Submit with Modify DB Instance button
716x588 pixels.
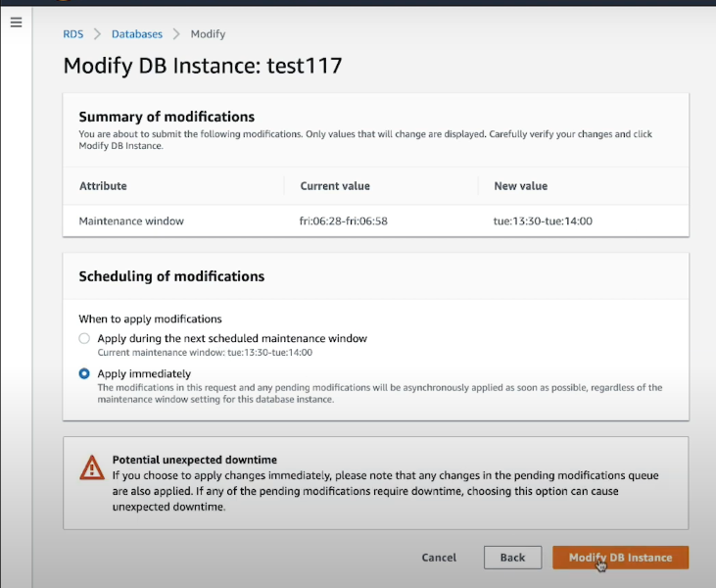tap(620, 558)
